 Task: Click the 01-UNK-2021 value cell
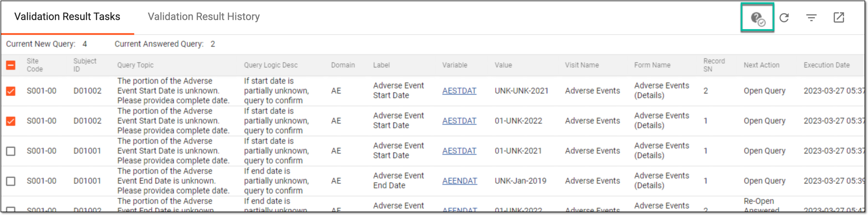point(518,151)
